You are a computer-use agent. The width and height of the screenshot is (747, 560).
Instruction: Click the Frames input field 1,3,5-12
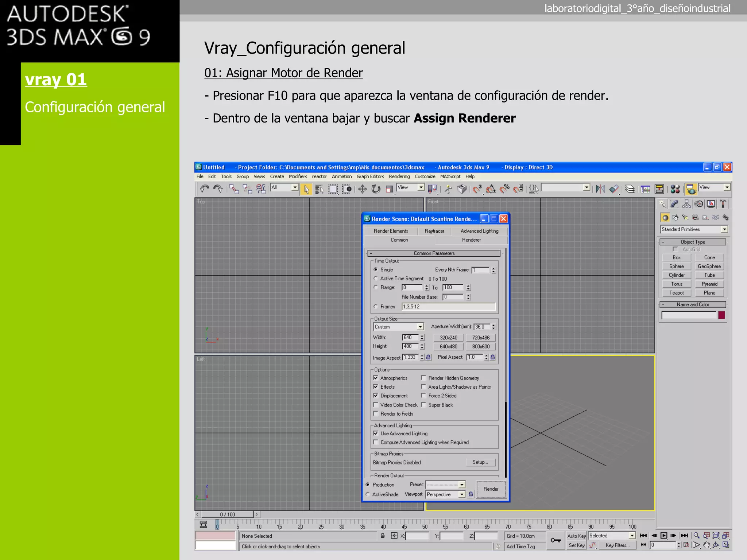click(x=449, y=307)
